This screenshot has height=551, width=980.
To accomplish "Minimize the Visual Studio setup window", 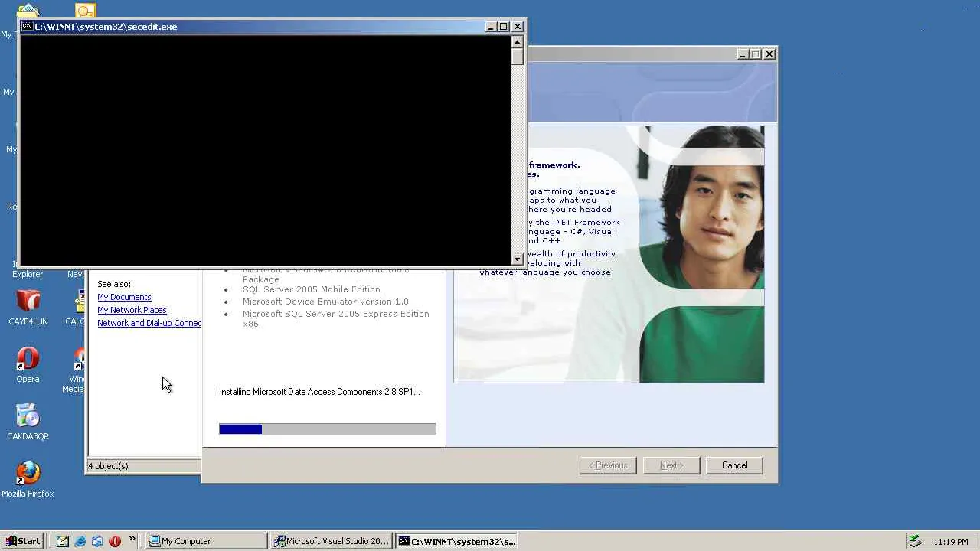I will pyautogui.click(x=743, y=54).
